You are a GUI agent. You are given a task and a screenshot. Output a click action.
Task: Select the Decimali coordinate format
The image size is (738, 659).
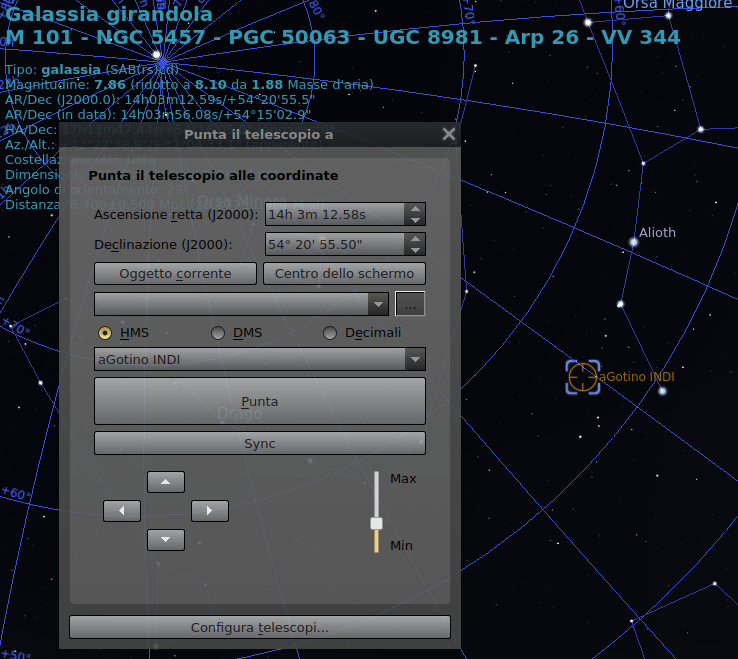pos(330,333)
